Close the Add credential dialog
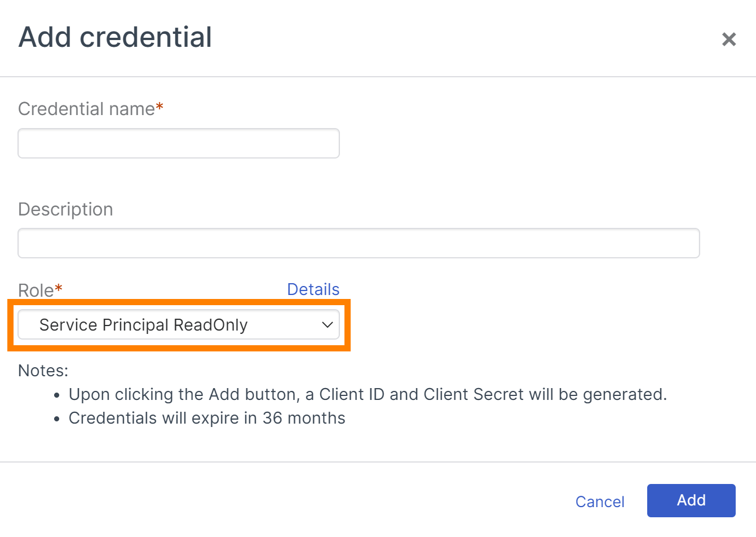 click(x=729, y=39)
